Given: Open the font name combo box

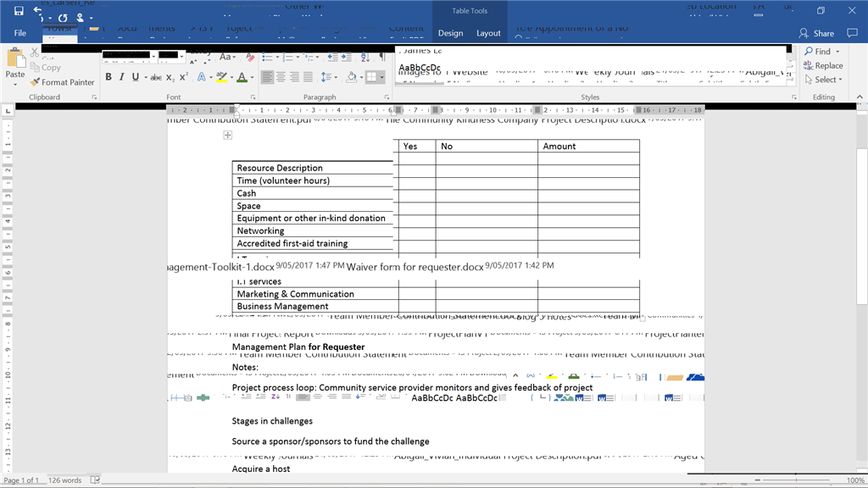Looking at the screenshot, I should (129, 55).
